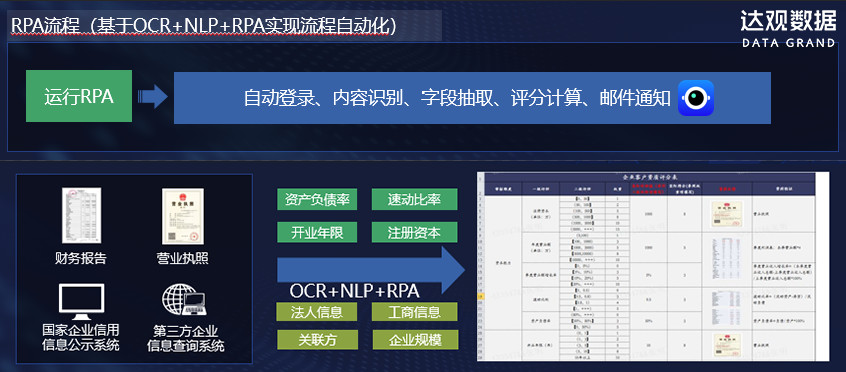
Task: Click the blue robot eye icon
Action: 696,98
